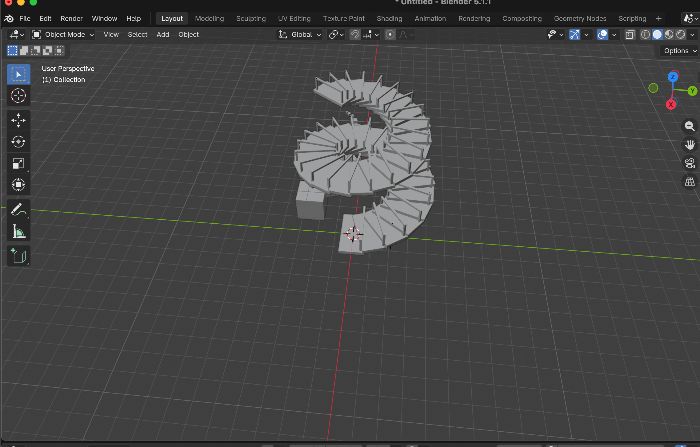Add a new workspace tab
The width and height of the screenshot is (700, 447).
[658, 18]
